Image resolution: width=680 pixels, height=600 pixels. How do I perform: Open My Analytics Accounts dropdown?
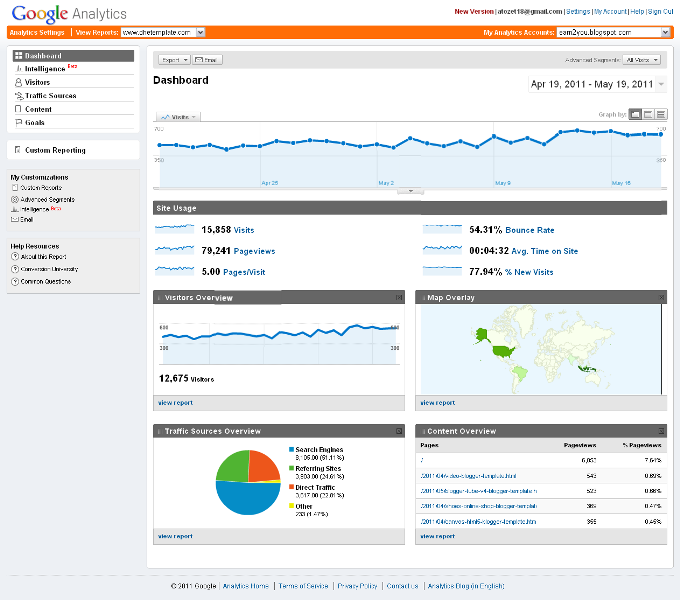click(613, 32)
